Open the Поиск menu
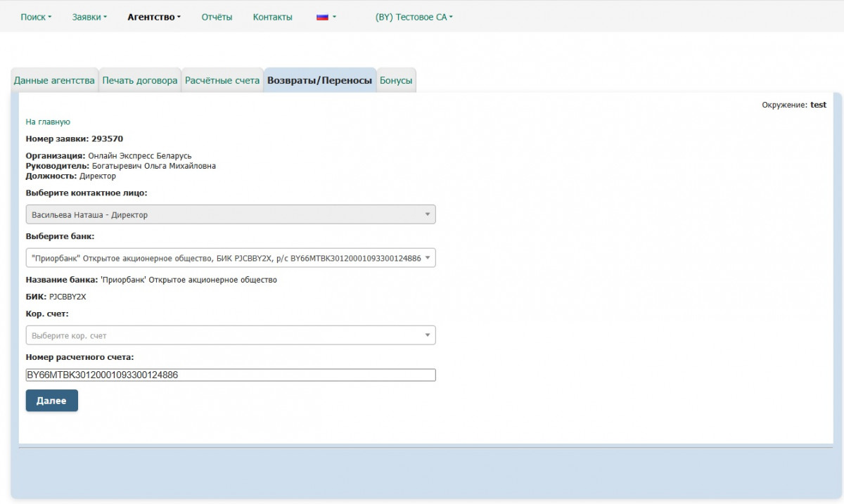The image size is (844, 504). click(36, 17)
